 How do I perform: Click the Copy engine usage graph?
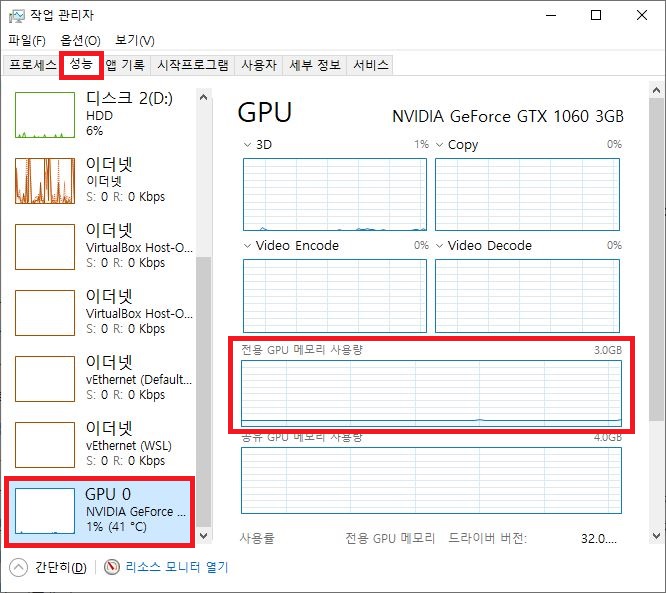(528, 195)
